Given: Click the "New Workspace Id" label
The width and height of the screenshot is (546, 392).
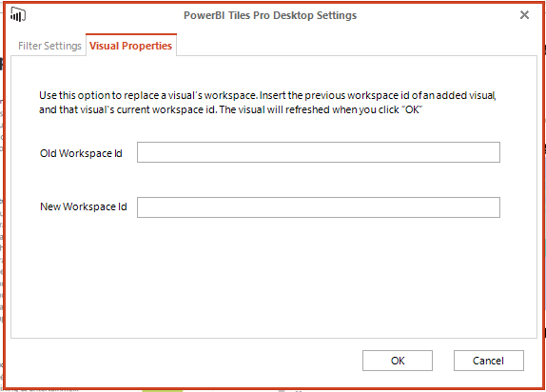Looking at the screenshot, I should click(x=83, y=206).
